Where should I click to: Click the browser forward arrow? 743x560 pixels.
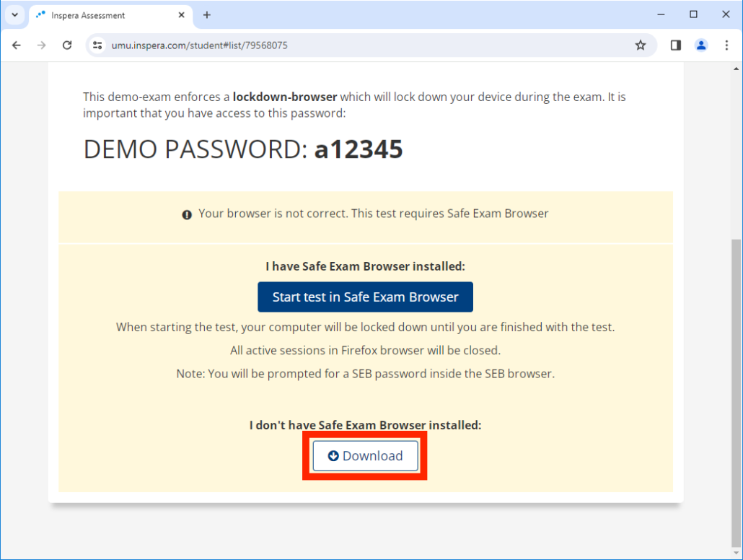(x=42, y=45)
